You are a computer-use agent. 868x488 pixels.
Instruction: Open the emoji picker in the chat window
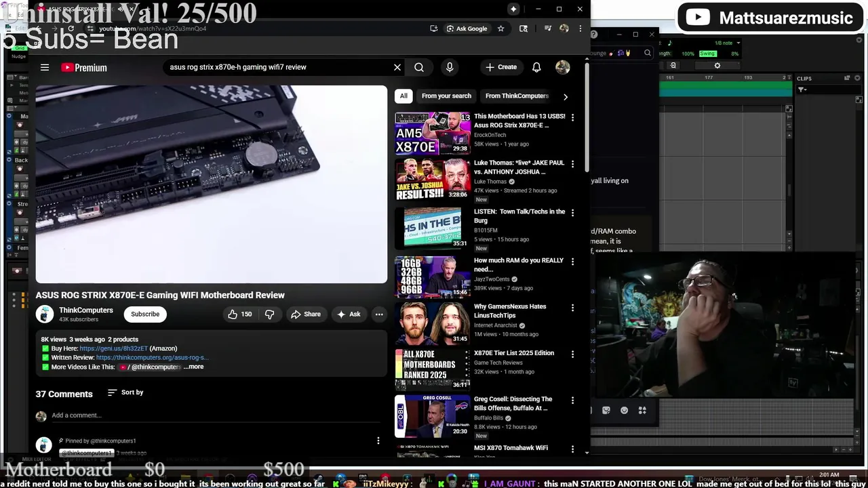(x=624, y=410)
